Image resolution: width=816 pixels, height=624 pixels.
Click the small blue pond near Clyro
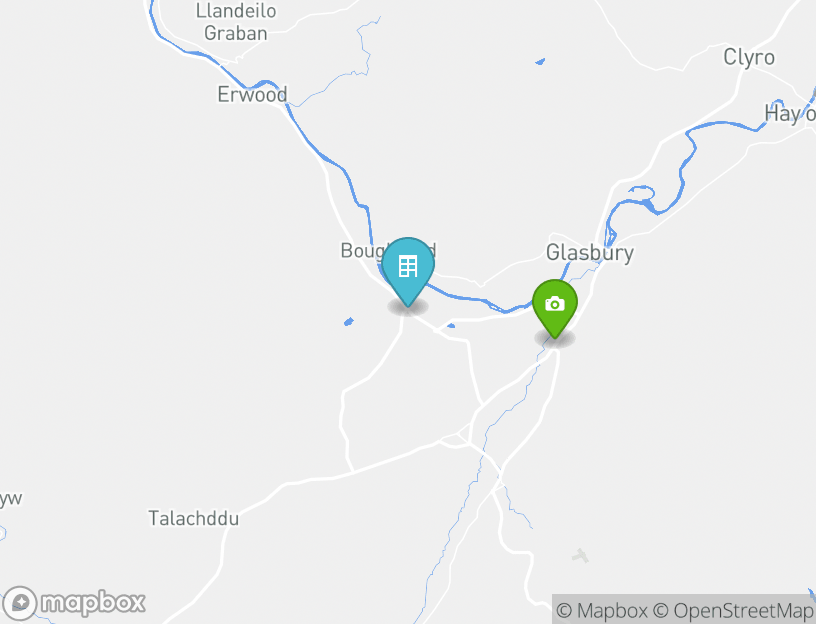(540, 62)
